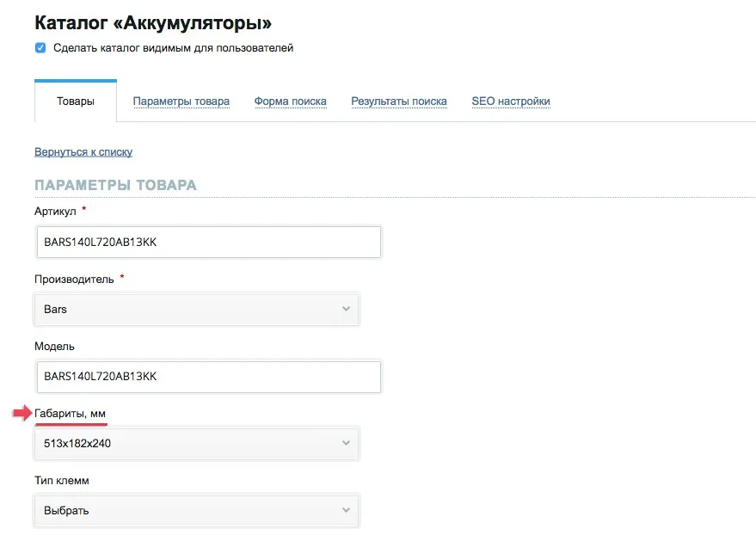Select the 513x182x240 value in Габариты
756x535 pixels.
77,443
